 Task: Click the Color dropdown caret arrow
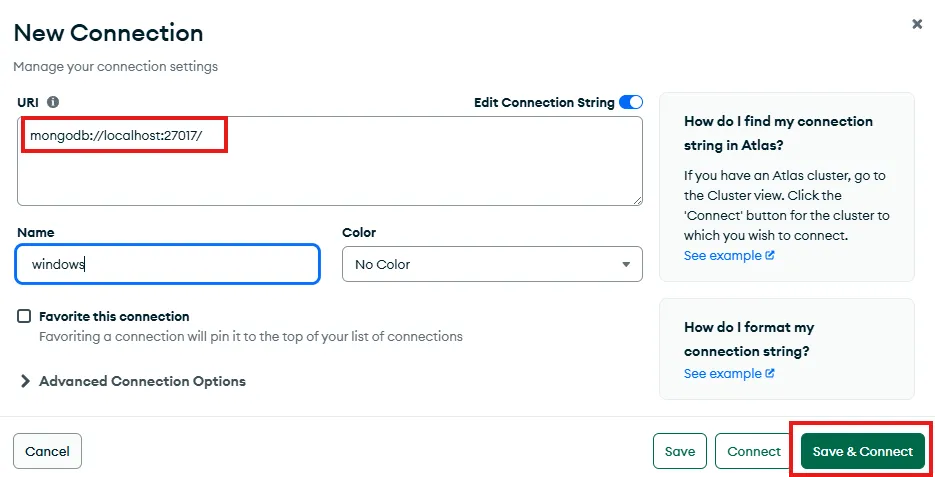point(626,265)
